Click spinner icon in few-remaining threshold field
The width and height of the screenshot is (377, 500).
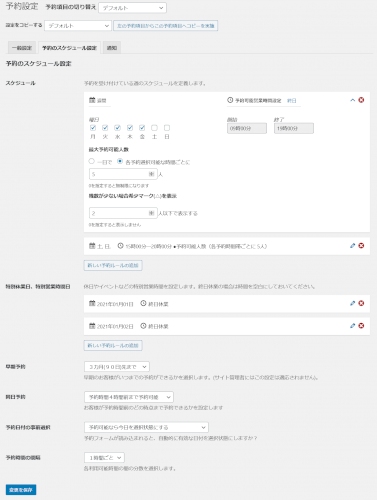151,213
